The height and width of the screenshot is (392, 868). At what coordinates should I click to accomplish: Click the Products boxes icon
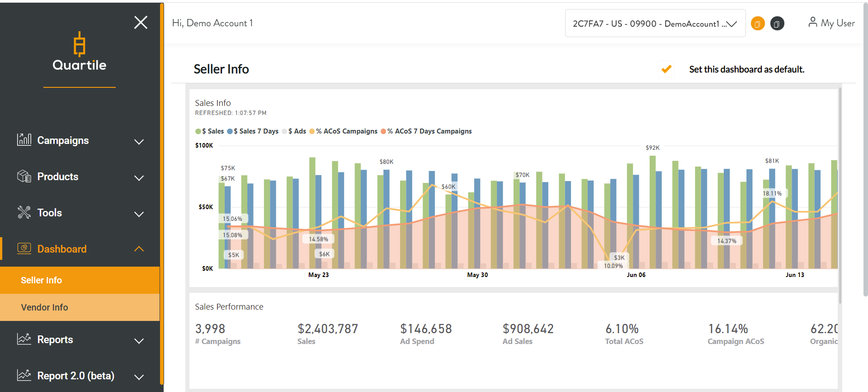24,176
